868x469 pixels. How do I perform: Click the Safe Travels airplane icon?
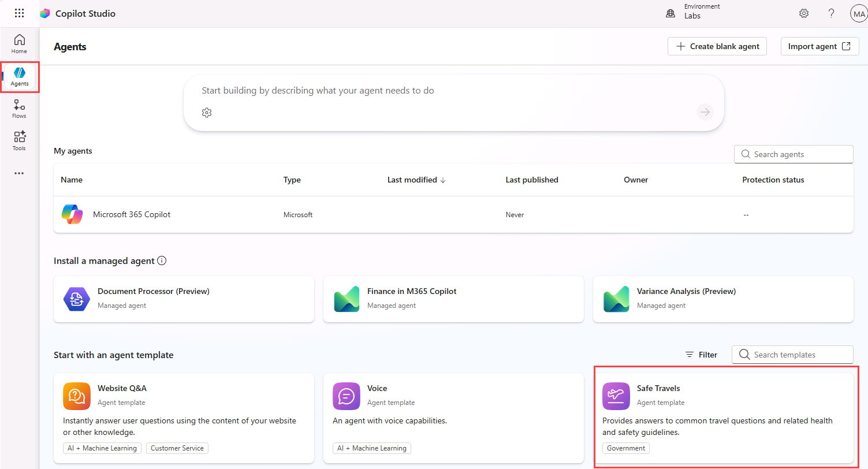pos(616,396)
